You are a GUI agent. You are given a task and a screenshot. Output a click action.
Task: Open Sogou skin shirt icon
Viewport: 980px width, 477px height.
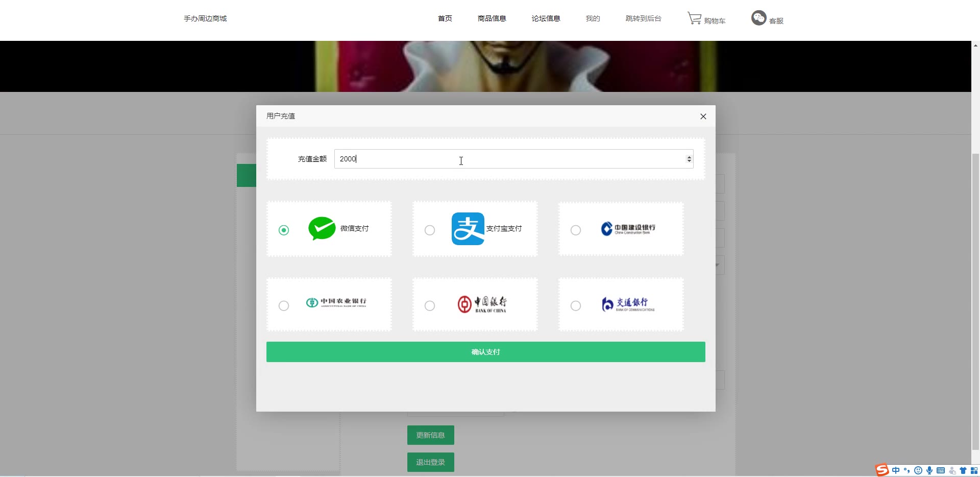tap(963, 470)
